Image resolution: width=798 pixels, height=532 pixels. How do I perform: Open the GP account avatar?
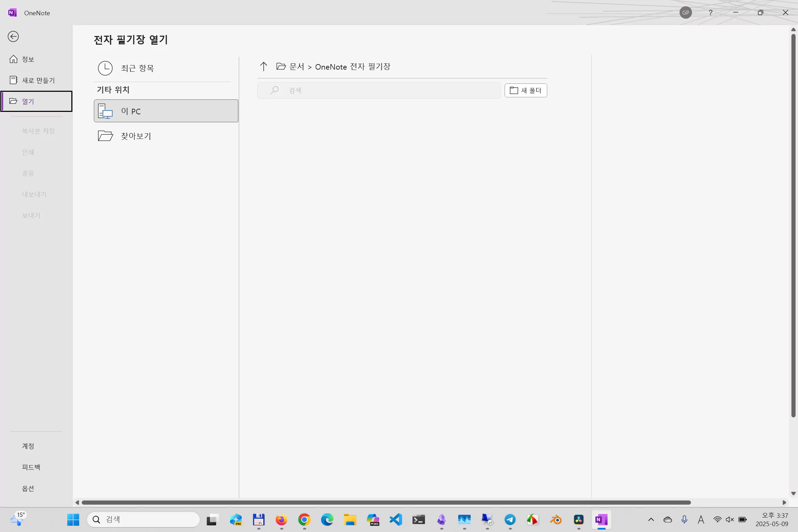tap(685, 12)
